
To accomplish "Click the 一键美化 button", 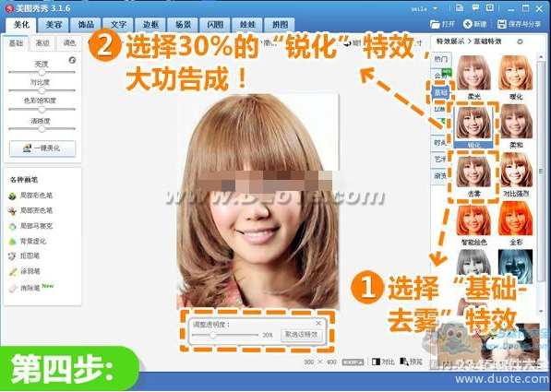I will coord(42,148).
